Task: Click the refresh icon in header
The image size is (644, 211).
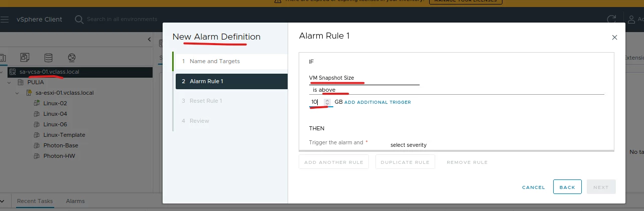Action: click(x=611, y=20)
